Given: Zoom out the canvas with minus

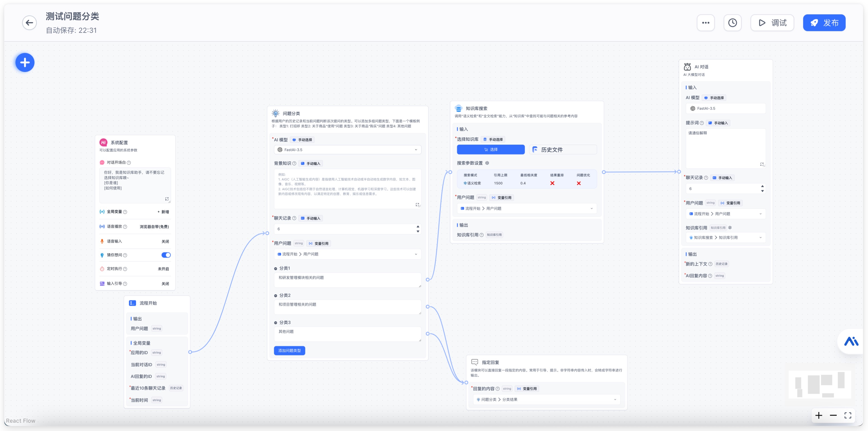Looking at the screenshot, I should click(833, 416).
